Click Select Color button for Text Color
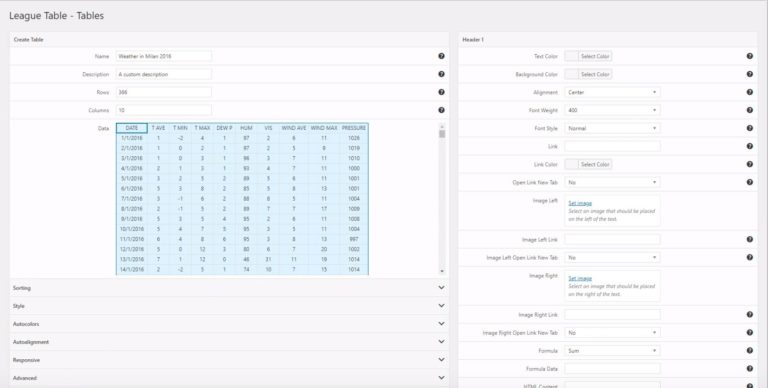This screenshot has height=388, width=768. 595,56
